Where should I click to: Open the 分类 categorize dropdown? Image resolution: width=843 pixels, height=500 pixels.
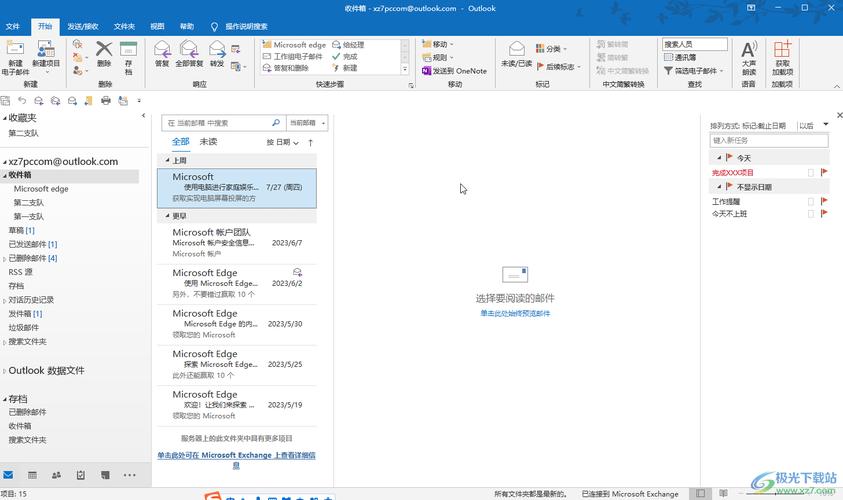pos(551,49)
